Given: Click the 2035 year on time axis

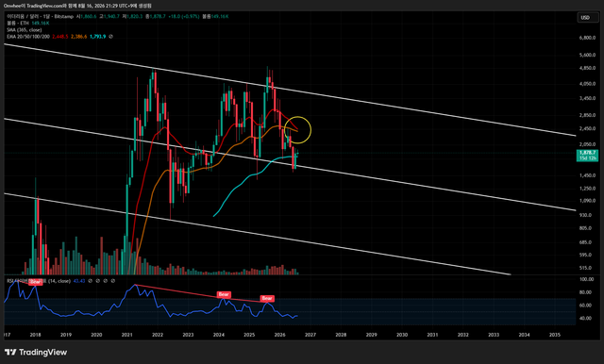Looking at the screenshot, I should coord(555,335).
